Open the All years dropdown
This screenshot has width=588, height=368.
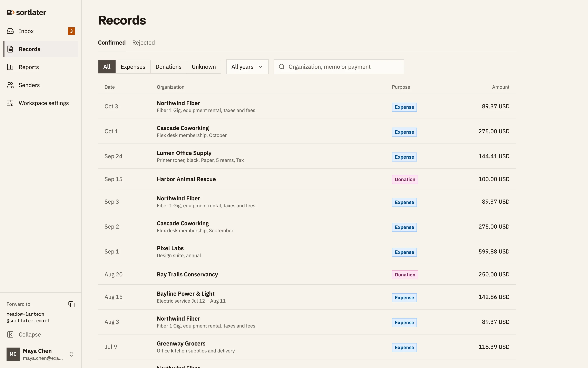tap(247, 67)
